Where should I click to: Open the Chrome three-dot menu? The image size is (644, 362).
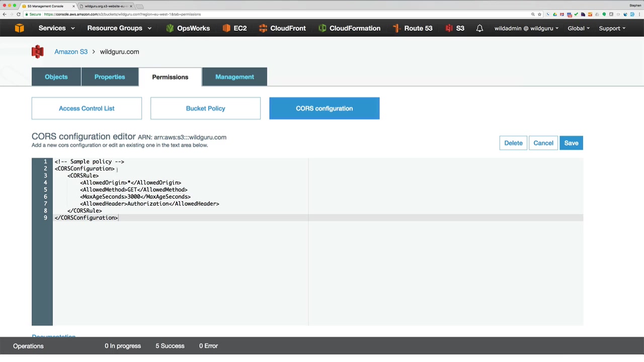tap(639, 14)
